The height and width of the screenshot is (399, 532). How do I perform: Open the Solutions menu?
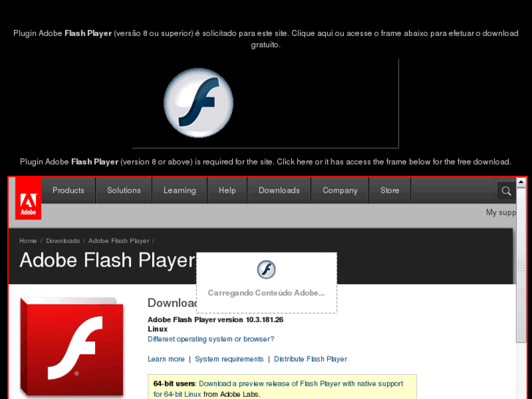pos(124,190)
